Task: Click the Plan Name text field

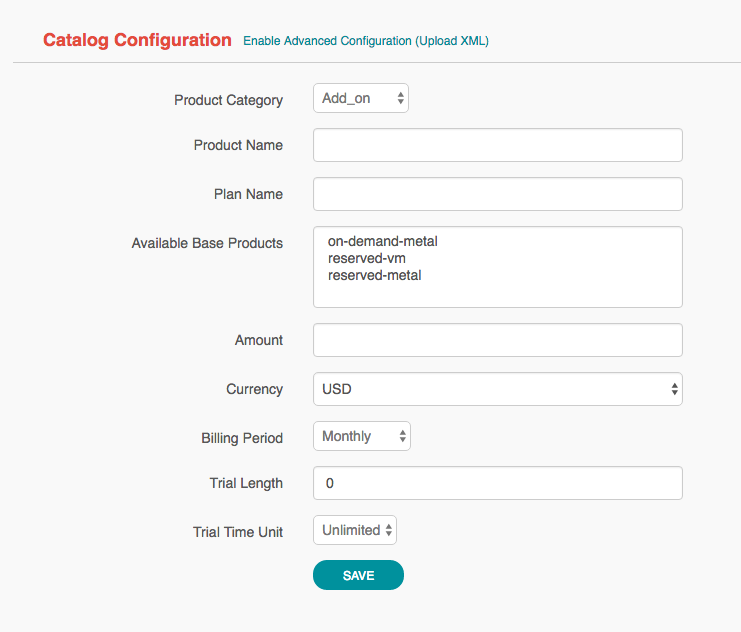Action: pyautogui.click(x=497, y=194)
